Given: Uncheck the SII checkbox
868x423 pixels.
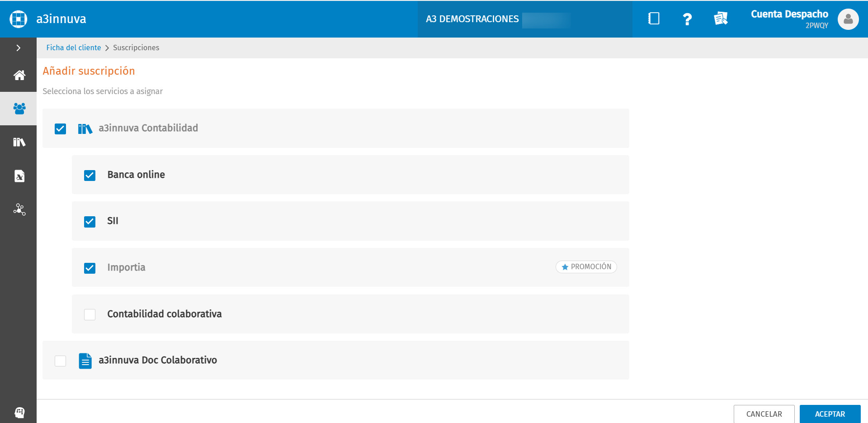Looking at the screenshot, I should [90, 222].
